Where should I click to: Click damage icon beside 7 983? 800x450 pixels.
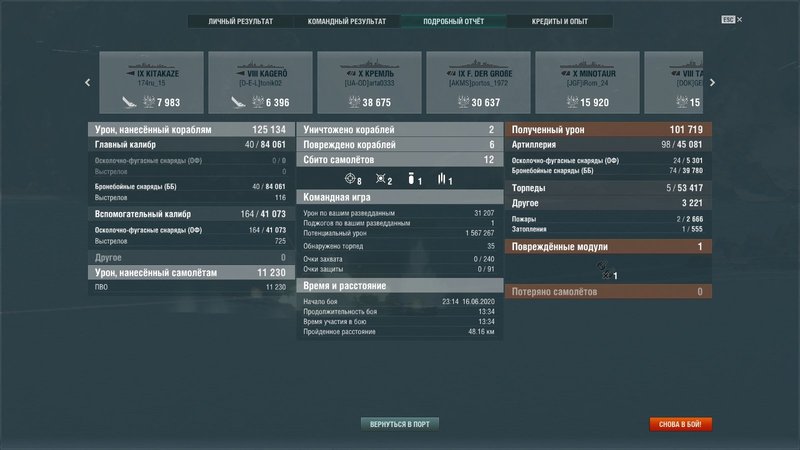coord(149,102)
